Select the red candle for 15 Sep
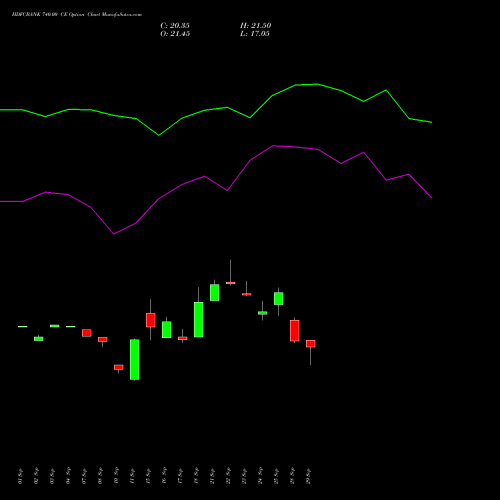The image size is (500, 500). coord(151,320)
